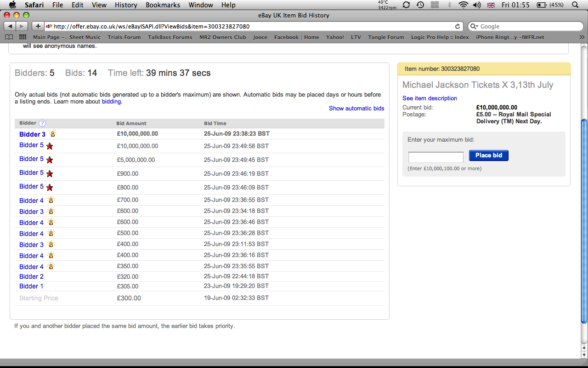Open the Google search engine dropdown
Viewport: 588px width, 368px height.
coord(473,27)
